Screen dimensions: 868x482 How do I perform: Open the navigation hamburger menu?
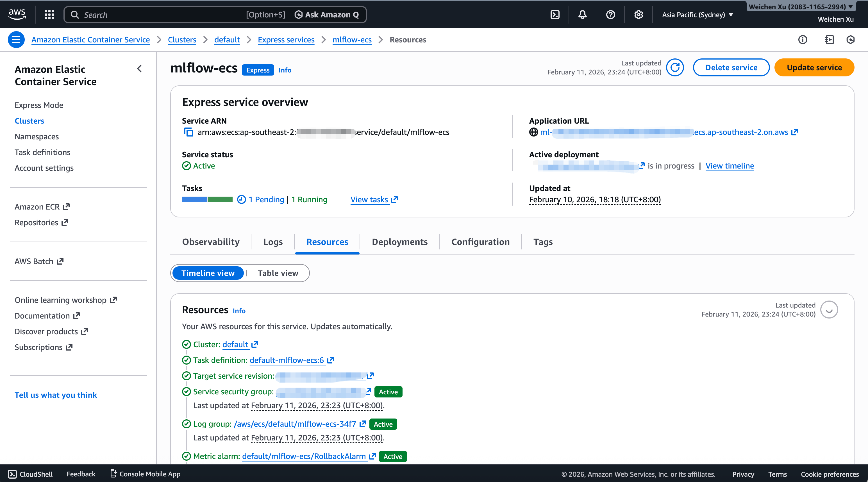tap(16, 39)
